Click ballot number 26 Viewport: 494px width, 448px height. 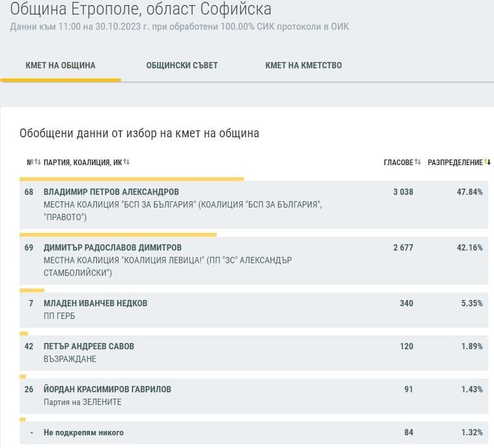coord(28,389)
